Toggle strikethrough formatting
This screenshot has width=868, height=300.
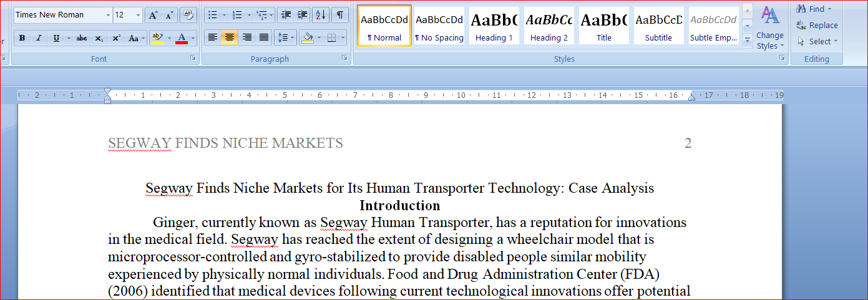click(x=82, y=38)
